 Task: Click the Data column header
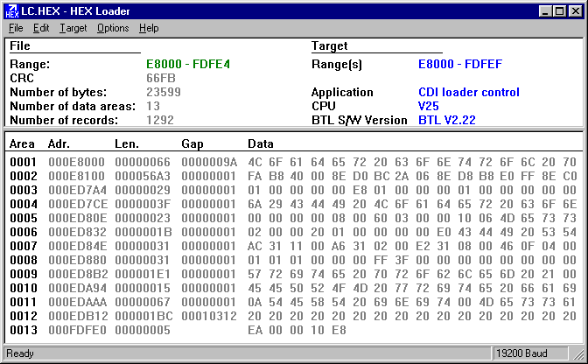coord(261,143)
